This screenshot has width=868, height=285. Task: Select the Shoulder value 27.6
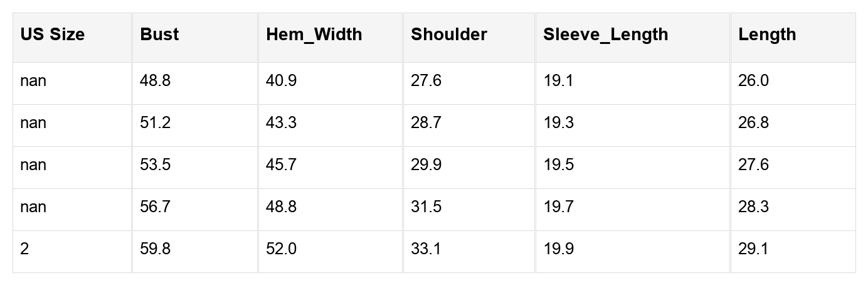pyautogui.click(x=426, y=81)
